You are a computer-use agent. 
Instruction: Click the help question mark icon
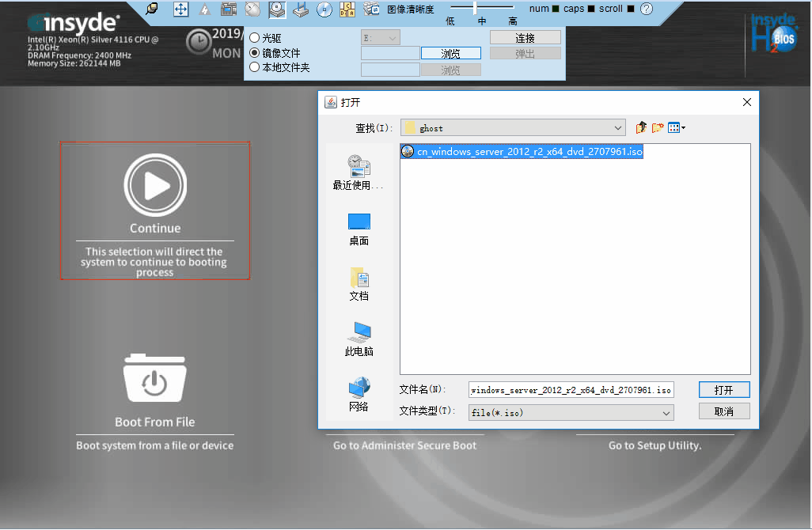(x=647, y=9)
